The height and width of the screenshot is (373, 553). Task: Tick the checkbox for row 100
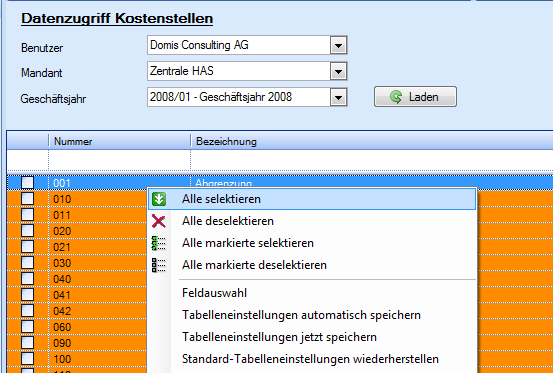coord(28,359)
